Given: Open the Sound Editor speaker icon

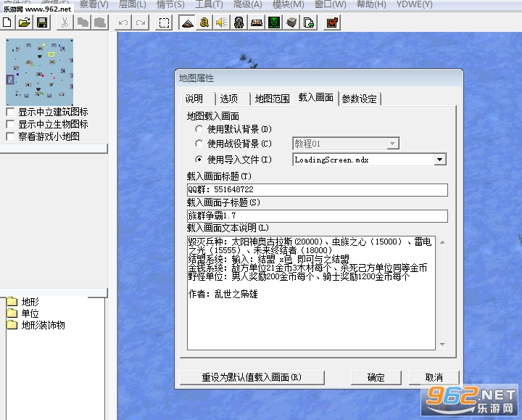Looking at the screenshot, I should point(222,22).
